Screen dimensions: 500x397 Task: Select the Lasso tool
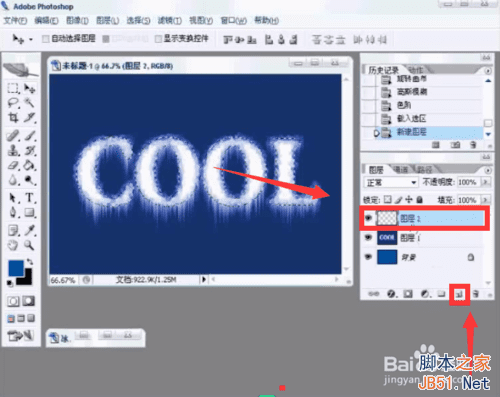tap(13, 103)
